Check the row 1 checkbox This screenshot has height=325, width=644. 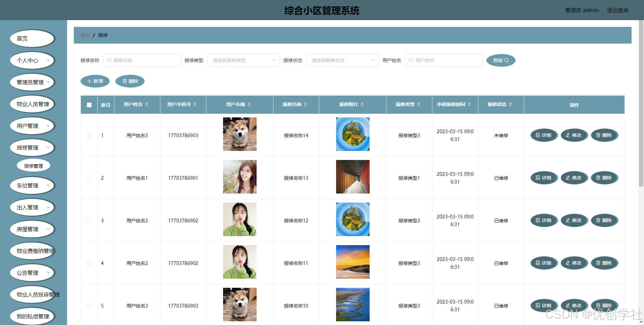[x=89, y=136]
